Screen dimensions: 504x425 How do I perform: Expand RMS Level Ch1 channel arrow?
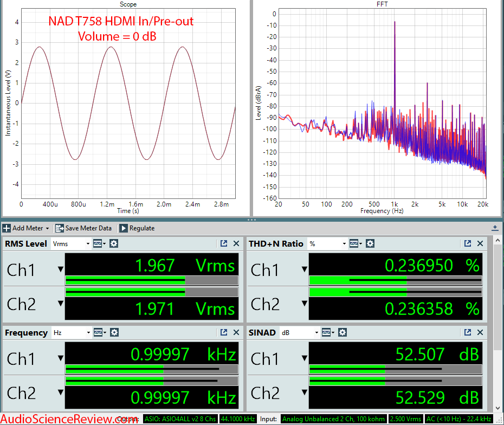61,269
